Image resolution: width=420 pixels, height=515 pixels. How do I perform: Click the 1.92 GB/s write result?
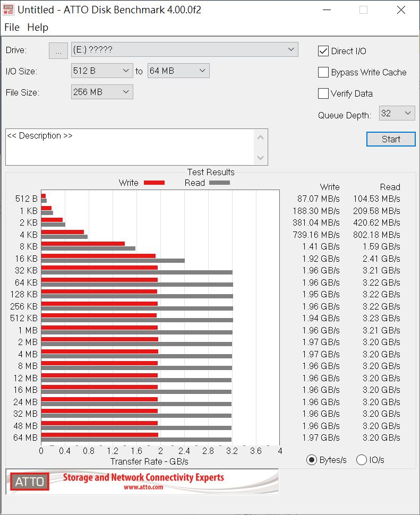click(x=321, y=259)
